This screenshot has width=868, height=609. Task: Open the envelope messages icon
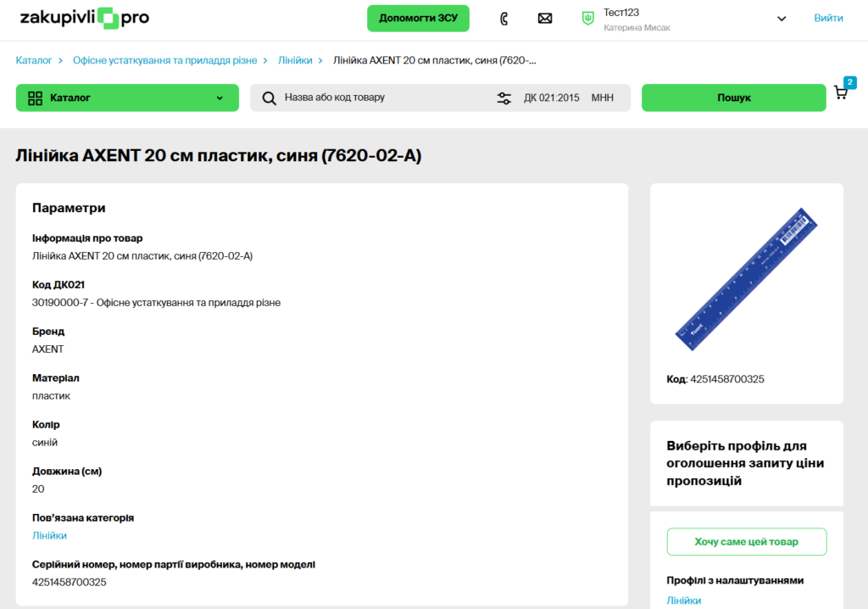pyautogui.click(x=545, y=19)
